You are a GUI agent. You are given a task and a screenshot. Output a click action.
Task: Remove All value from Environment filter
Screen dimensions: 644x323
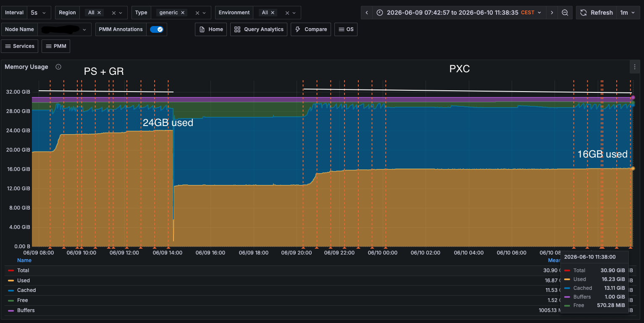pyautogui.click(x=273, y=13)
